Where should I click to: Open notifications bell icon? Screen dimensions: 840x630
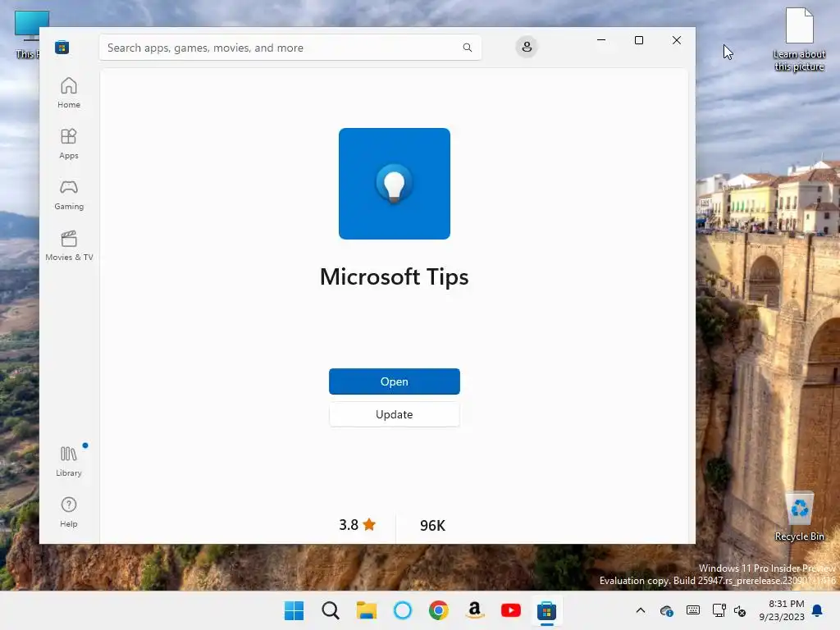[x=818, y=610]
